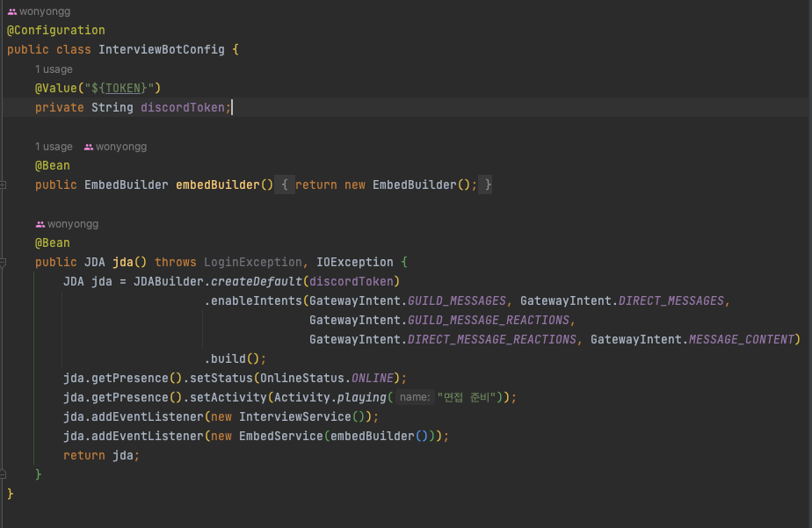Screen dimensions: 812x528
Task: Click IOException in the throws clause
Action: click(x=355, y=263)
